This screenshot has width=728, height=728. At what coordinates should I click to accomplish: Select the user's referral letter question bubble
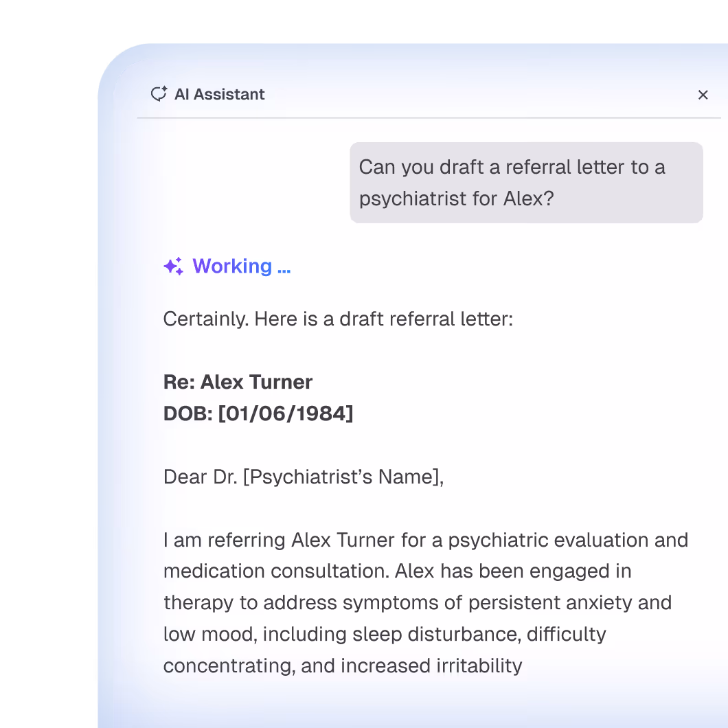[x=526, y=182]
